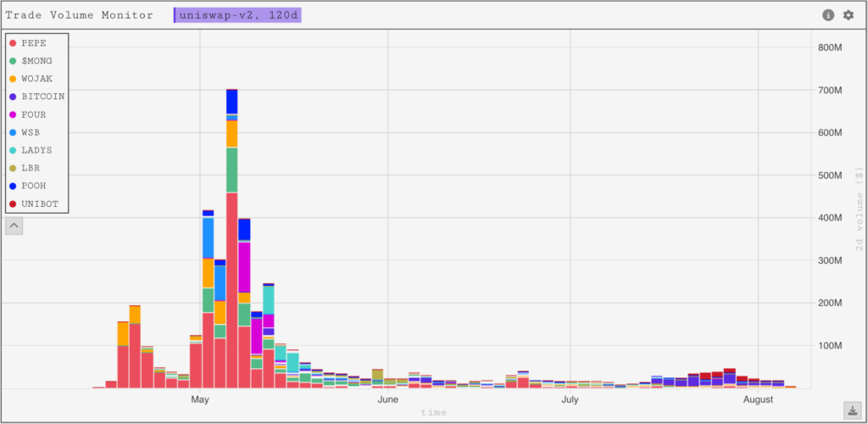Collapse the legend with the chevron button
Viewport: 868px width, 424px height.
pos(15,226)
